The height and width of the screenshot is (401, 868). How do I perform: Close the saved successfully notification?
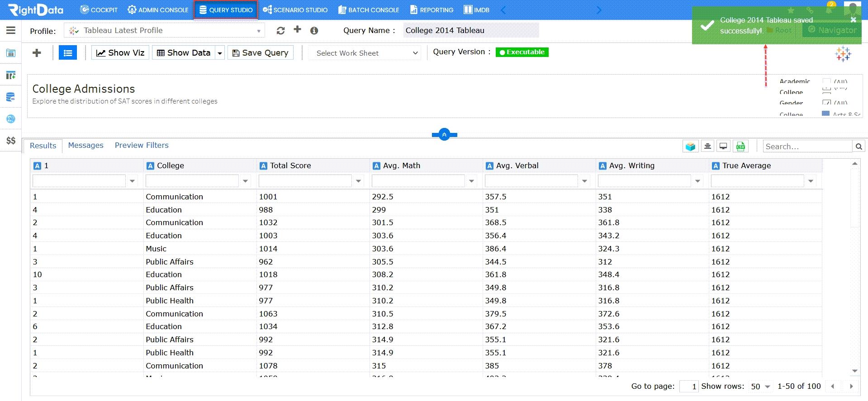pyautogui.click(x=853, y=20)
